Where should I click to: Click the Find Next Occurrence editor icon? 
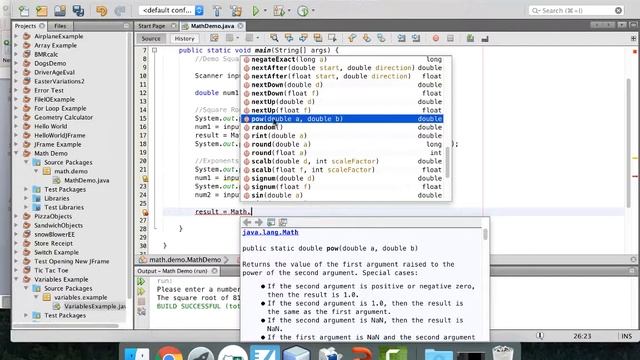tap(303, 38)
